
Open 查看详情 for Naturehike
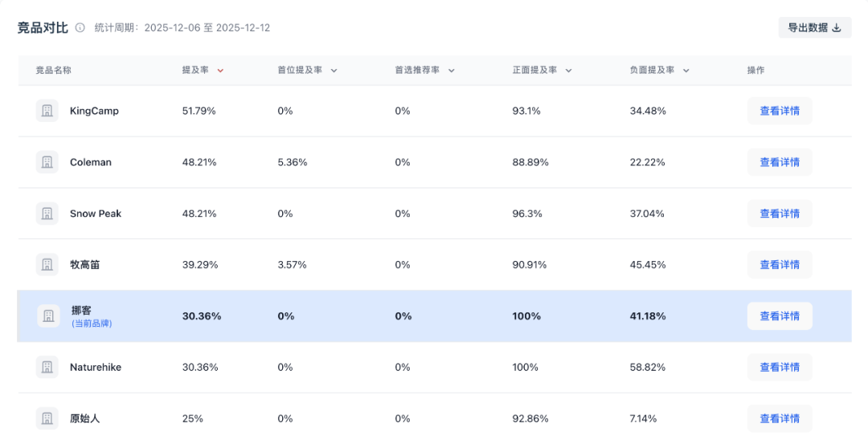click(780, 367)
